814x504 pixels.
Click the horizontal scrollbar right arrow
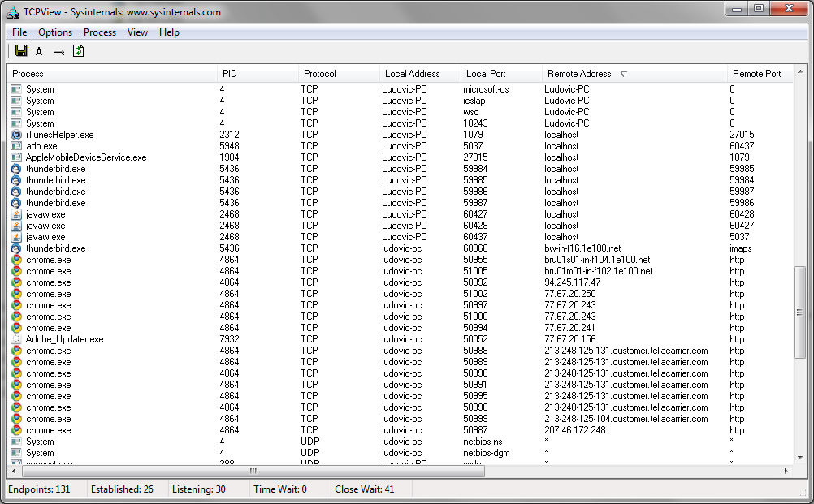click(x=786, y=471)
